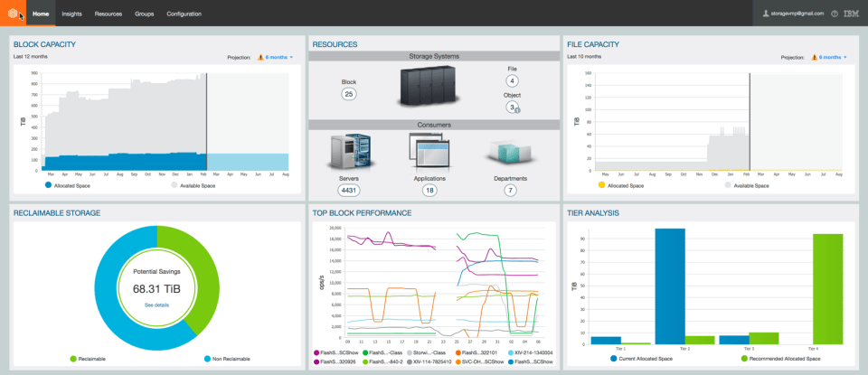Click the tall blue Tier 2 bar
Image resolution: width=868 pixels, height=375 pixels.
[670, 286]
